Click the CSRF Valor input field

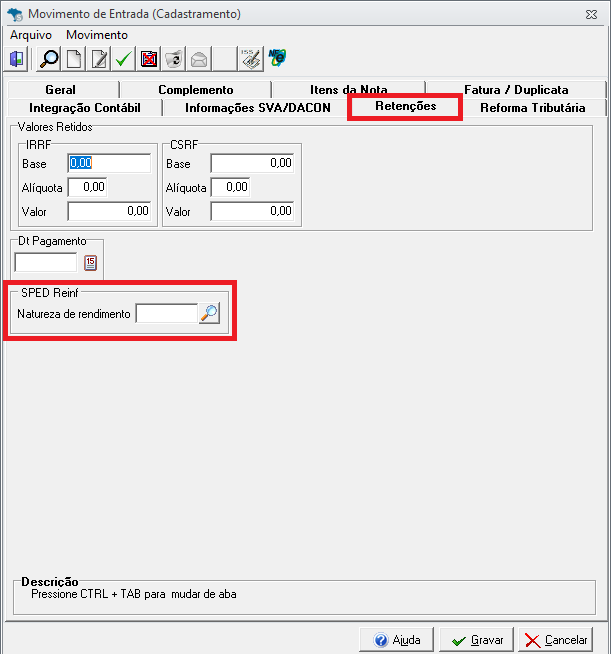[252, 211]
